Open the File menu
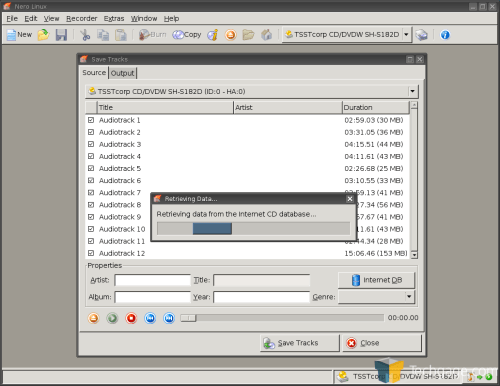The width and height of the screenshot is (500, 386). tap(12, 19)
